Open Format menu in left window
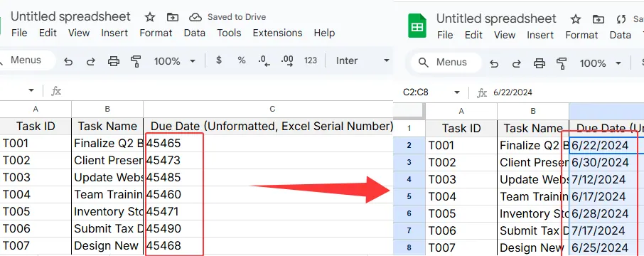Screen dimensions: 644x256 click(156, 33)
